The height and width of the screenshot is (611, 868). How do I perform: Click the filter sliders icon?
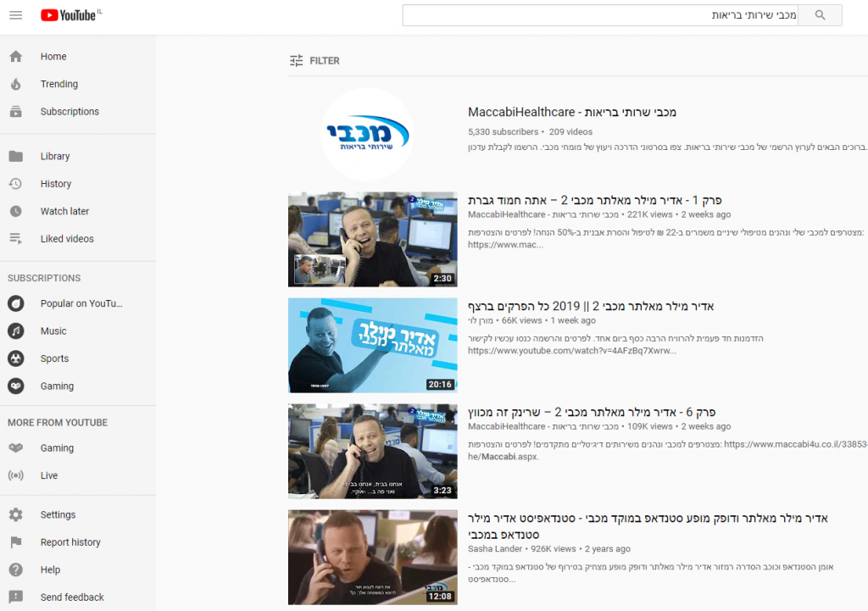tap(297, 61)
